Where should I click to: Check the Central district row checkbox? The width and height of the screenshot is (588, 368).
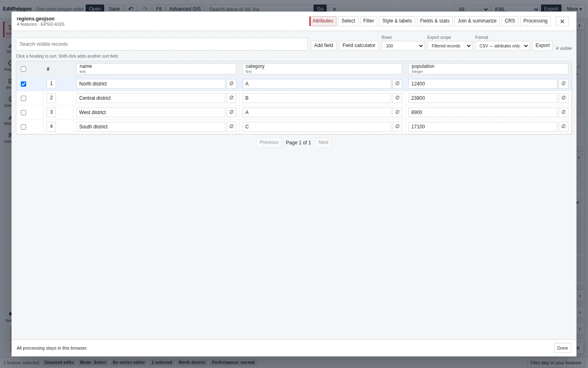coord(23,98)
